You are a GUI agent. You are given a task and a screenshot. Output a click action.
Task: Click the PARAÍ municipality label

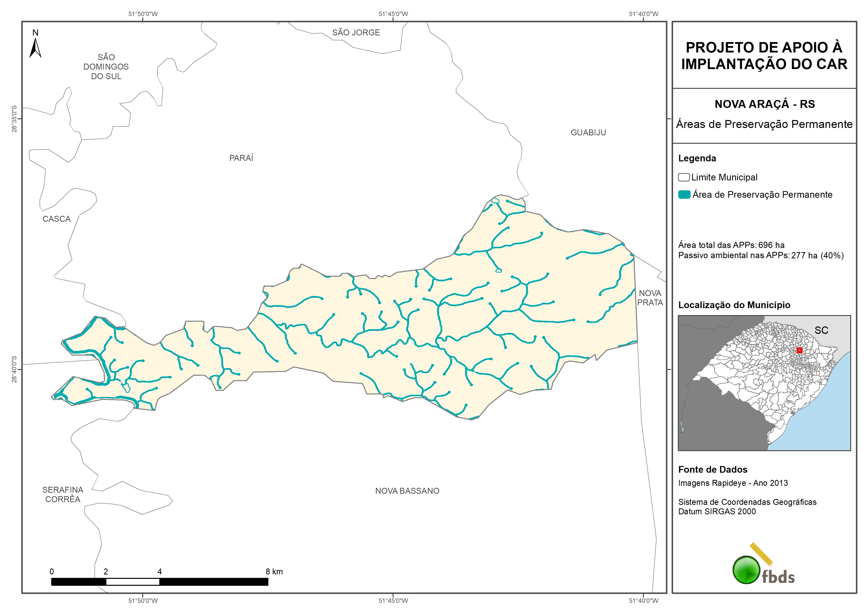click(x=241, y=158)
